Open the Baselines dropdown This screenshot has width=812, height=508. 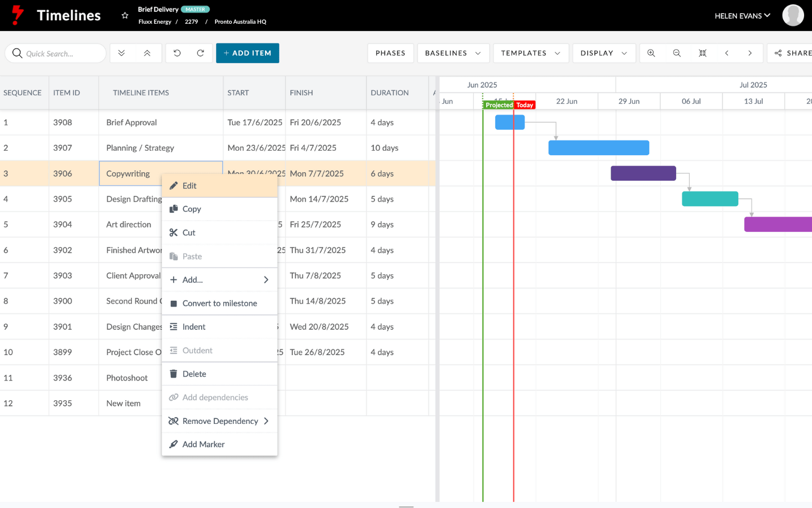[x=453, y=53]
